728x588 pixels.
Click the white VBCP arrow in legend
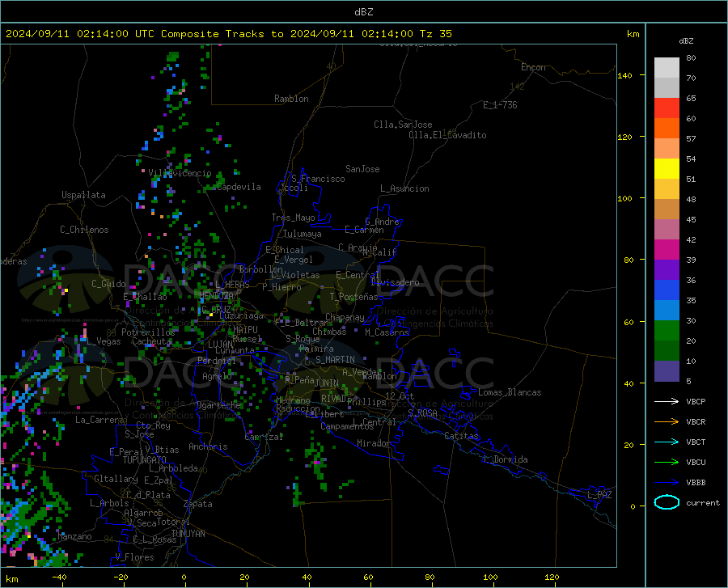[x=667, y=401]
